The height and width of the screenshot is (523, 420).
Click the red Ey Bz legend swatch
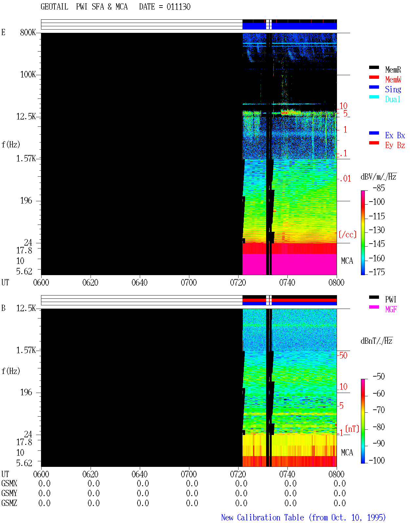pyautogui.click(x=374, y=143)
